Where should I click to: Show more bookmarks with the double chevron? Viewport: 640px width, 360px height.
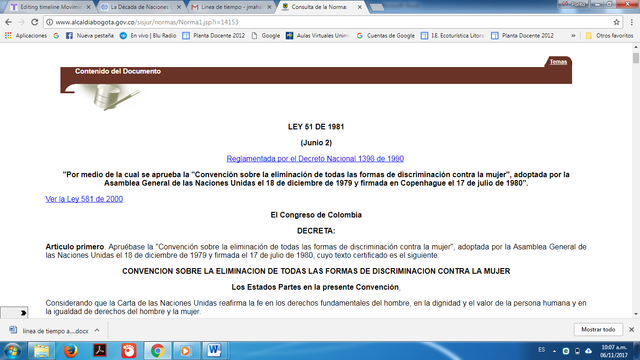coord(573,36)
